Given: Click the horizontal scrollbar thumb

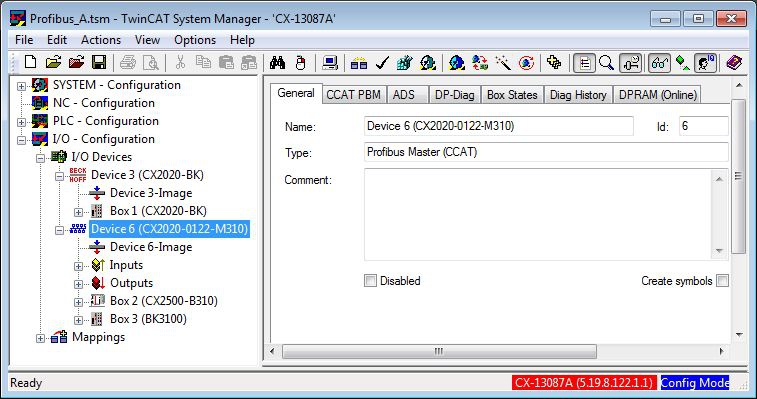Looking at the screenshot, I should 439,351.
